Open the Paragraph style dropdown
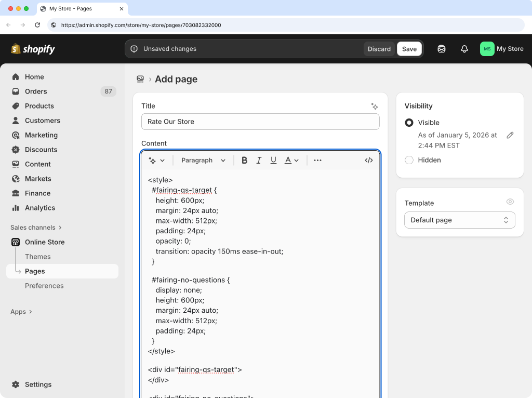This screenshot has height=398, width=532. 203,160
